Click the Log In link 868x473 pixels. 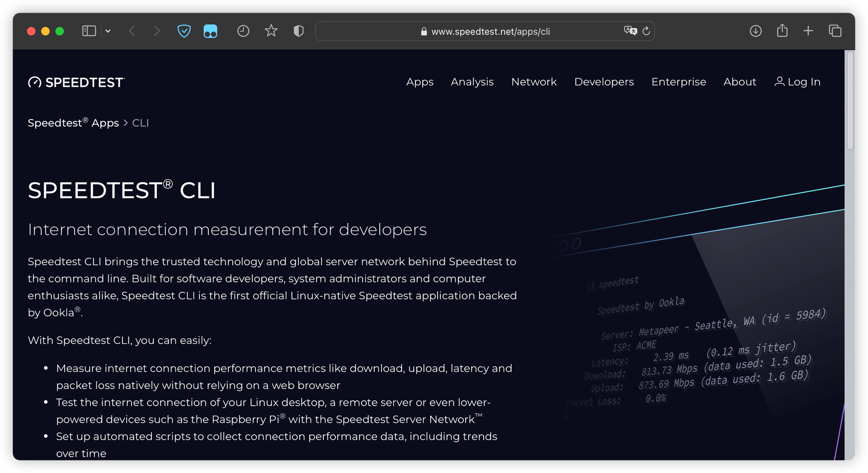coord(797,82)
